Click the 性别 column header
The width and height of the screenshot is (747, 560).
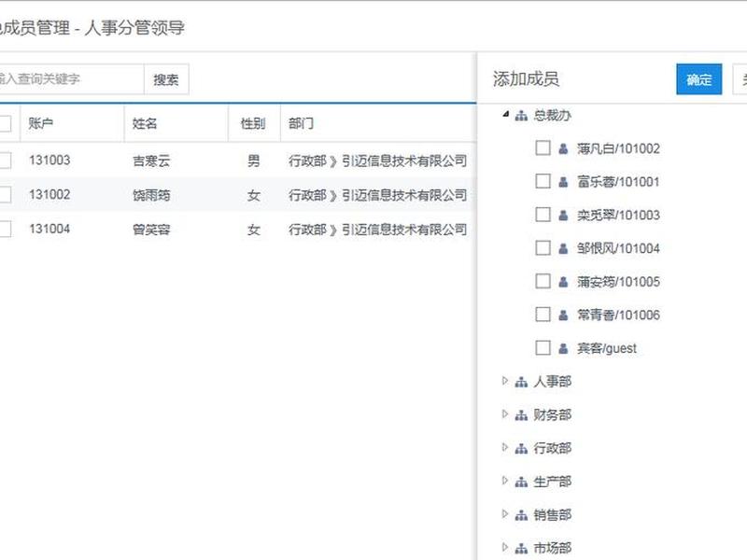253,123
